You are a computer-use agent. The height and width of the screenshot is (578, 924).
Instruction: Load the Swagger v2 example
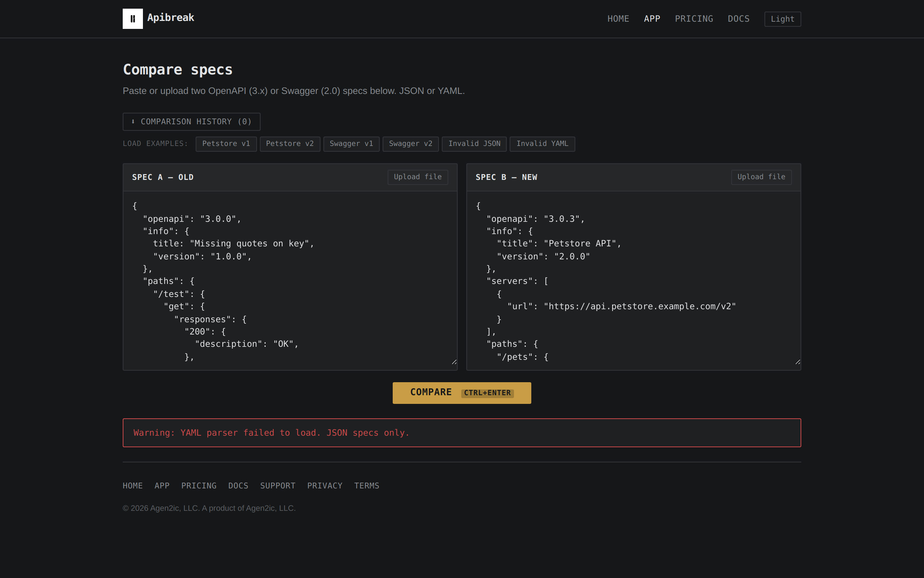(x=410, y=144)
